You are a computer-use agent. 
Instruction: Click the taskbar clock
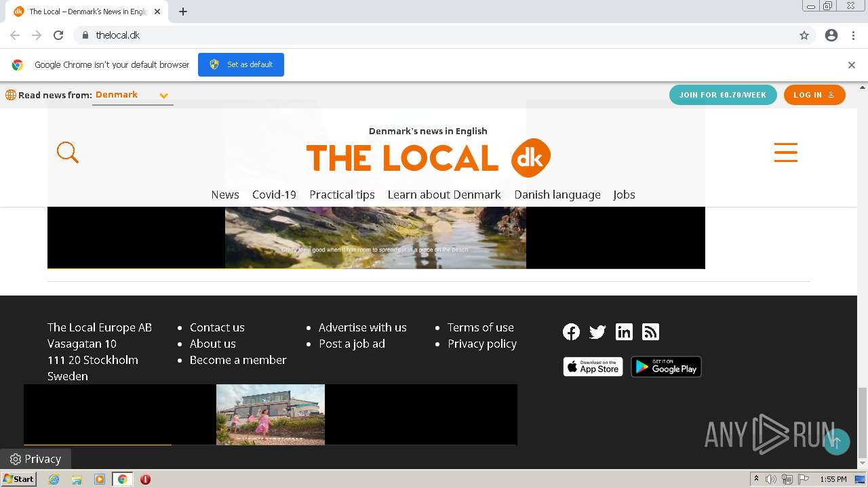pos(833,479)
